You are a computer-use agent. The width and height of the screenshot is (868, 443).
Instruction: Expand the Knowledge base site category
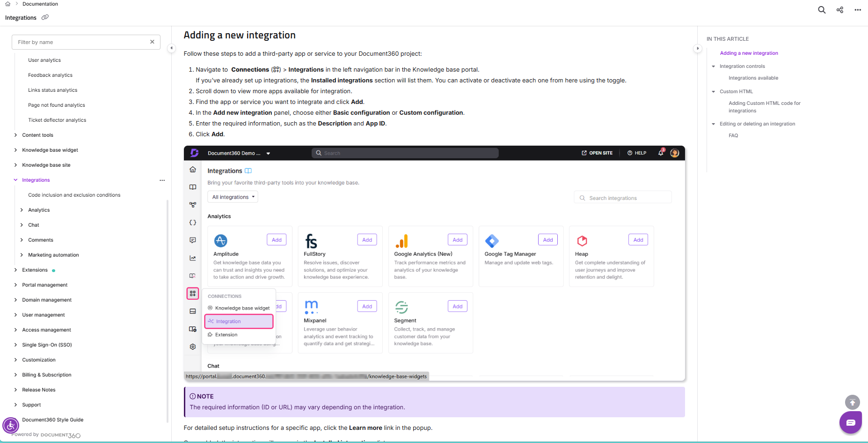pyautogui.click(x=16, y=165)
